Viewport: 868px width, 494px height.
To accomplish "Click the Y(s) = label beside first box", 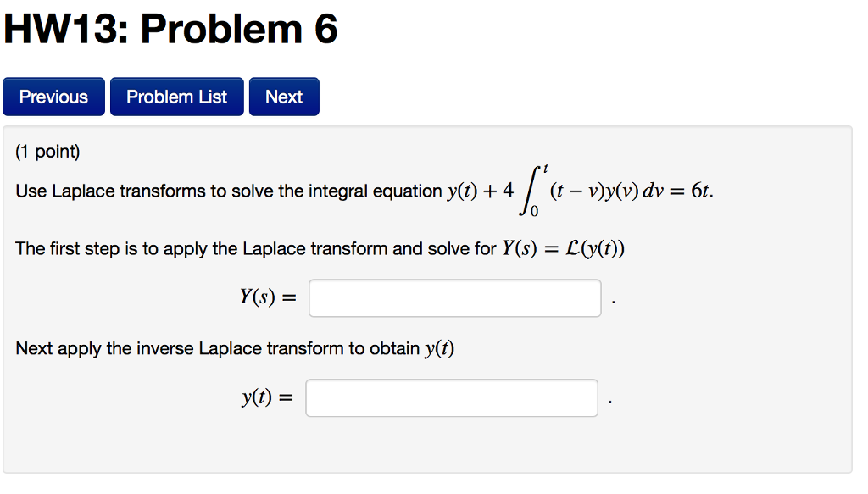I will click(x=268, y=297).
